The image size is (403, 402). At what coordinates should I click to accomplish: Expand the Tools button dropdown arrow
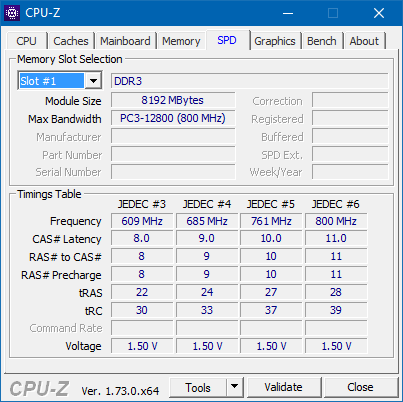235,387
